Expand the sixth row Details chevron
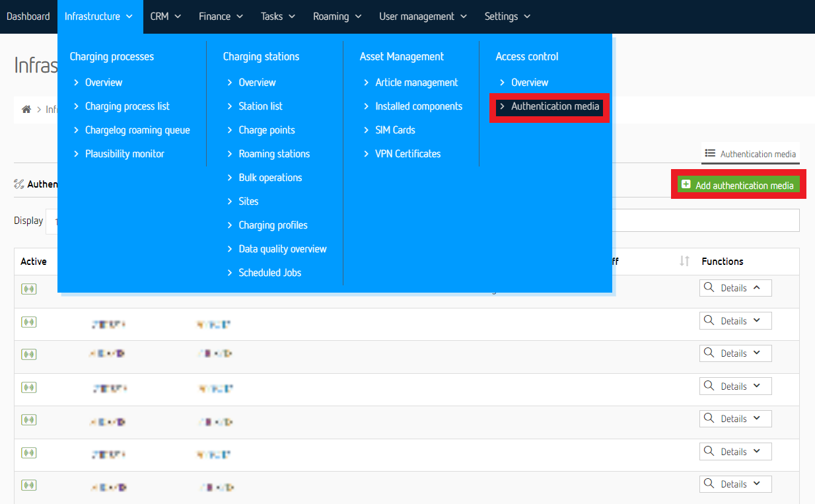815x504 pixels. 757,451
